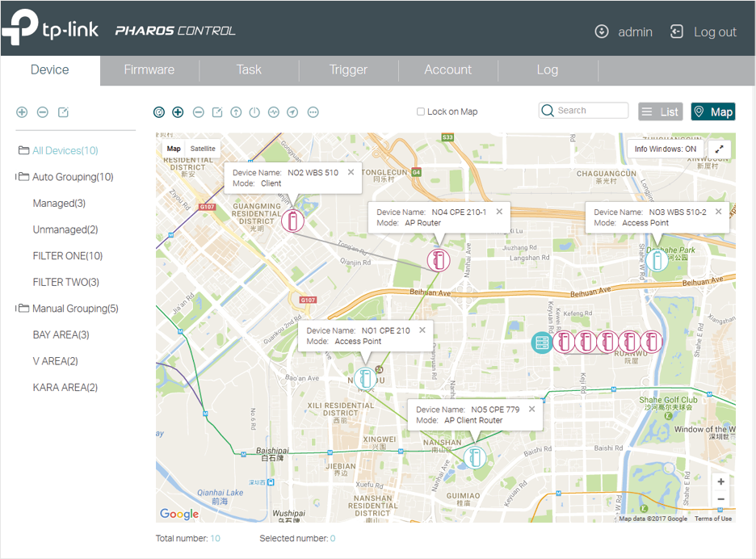756x559 pixels.
Task: Click the fullscreen map expand icon
Action: pyautogui.click(x=719, y=149)
